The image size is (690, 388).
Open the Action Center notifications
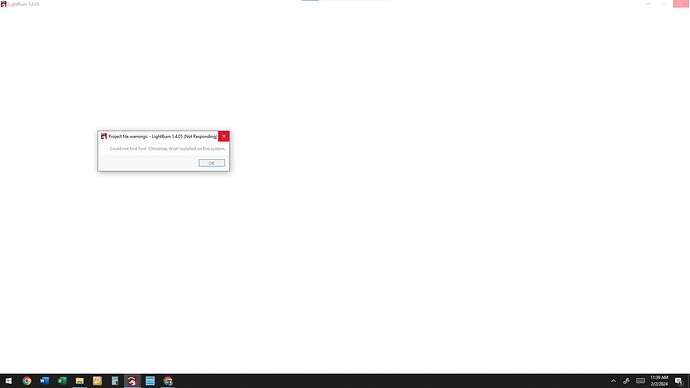(679, 381)
